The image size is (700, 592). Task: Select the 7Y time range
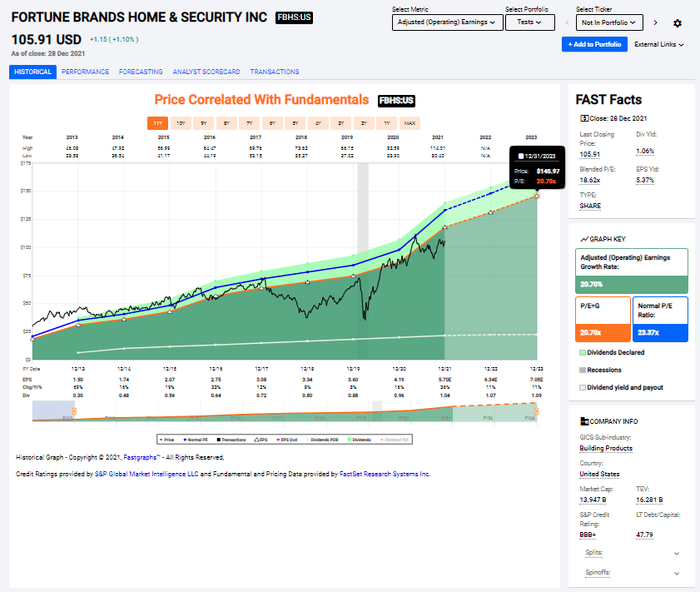[x=250, y=123]
